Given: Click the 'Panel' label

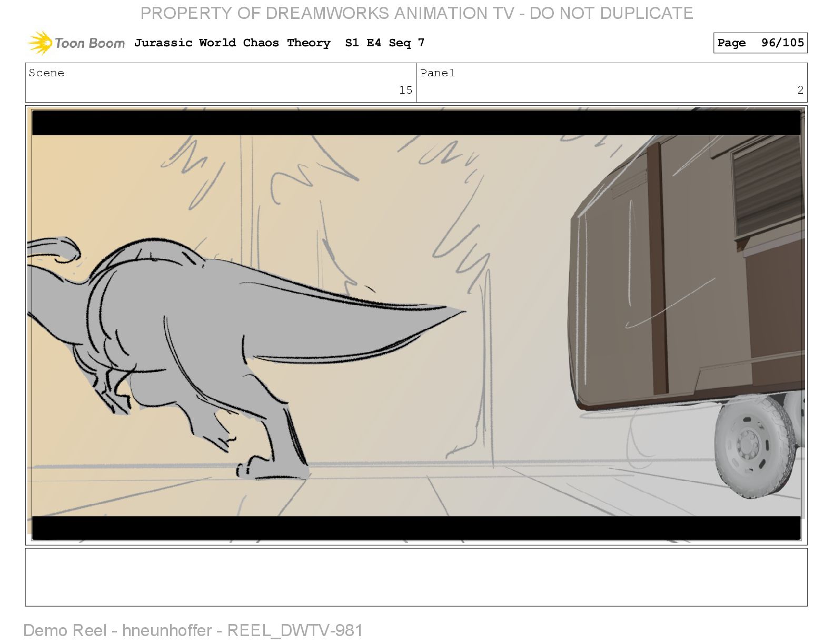Looking at the screenshot, I should [438, 73].
